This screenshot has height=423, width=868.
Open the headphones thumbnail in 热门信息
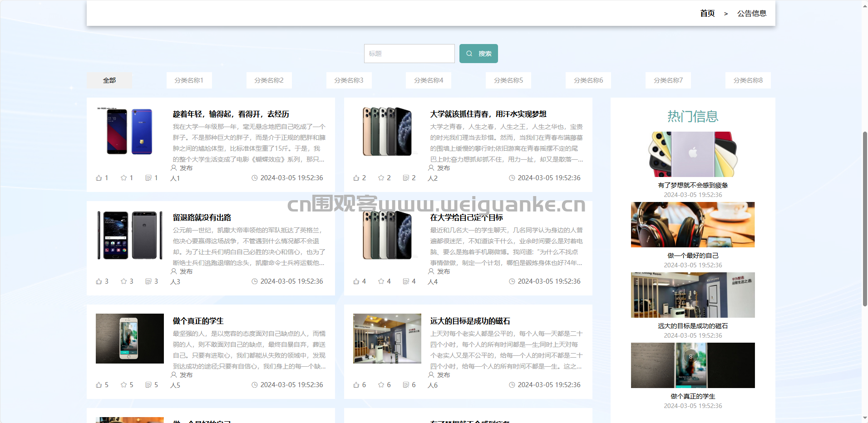tap(693, 225)
